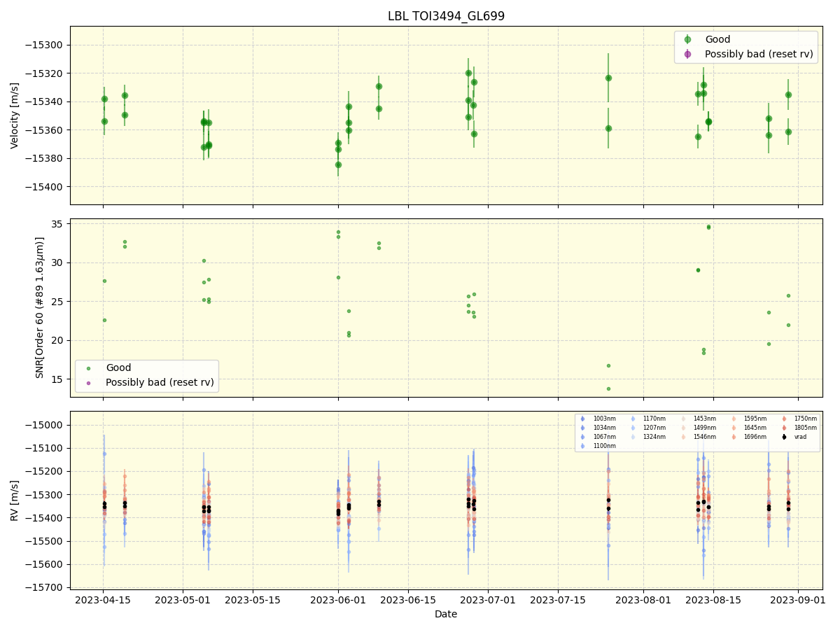Click the 'Velocity [m/s]' axis label
This screenshot has width=840, height=630.
[x=15, y=115]
